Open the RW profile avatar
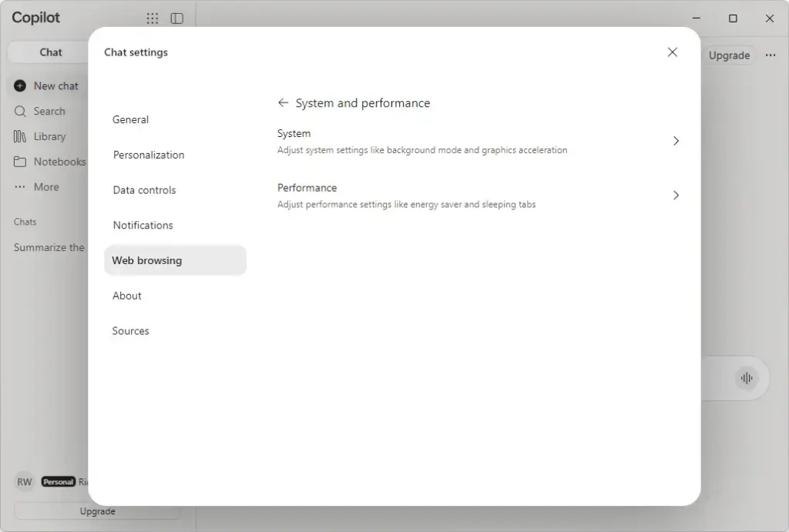This screenshot has width=789, height=532. pos(24,482)
